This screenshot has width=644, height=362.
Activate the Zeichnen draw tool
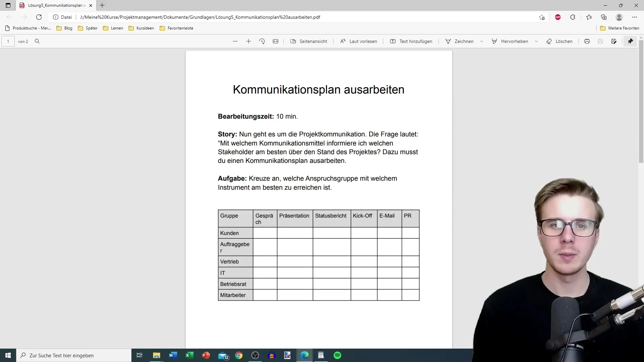[x=459, y=41]
